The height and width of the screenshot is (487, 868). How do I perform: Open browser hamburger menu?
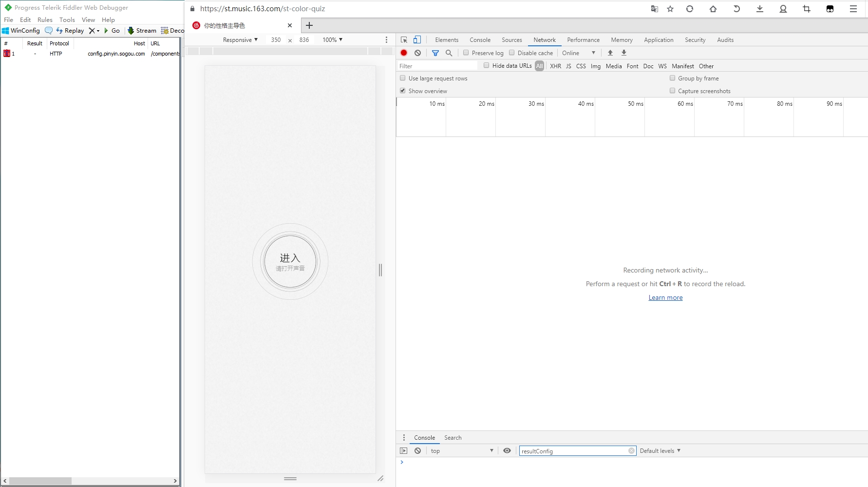click(x=853, y=9)
